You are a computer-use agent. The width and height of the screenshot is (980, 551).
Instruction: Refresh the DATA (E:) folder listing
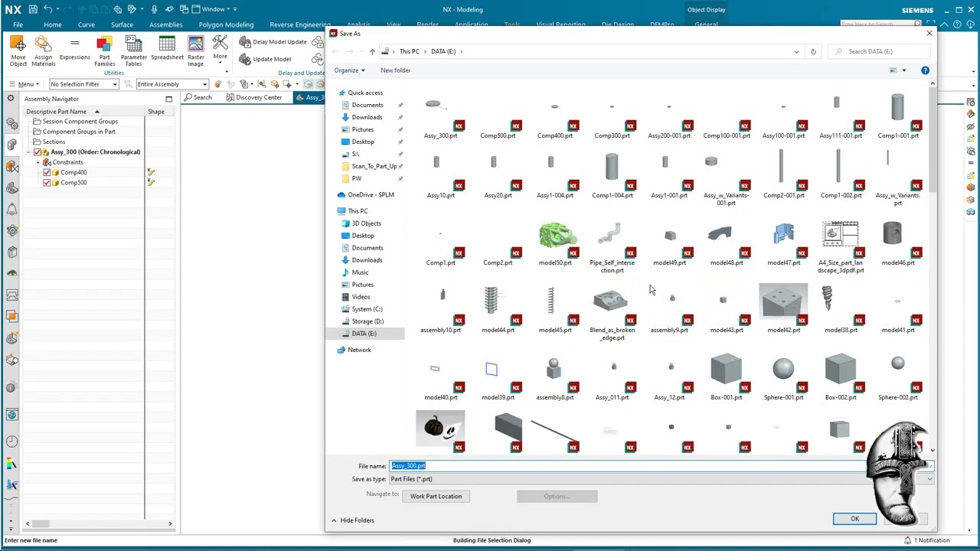[x=813, y=51]
